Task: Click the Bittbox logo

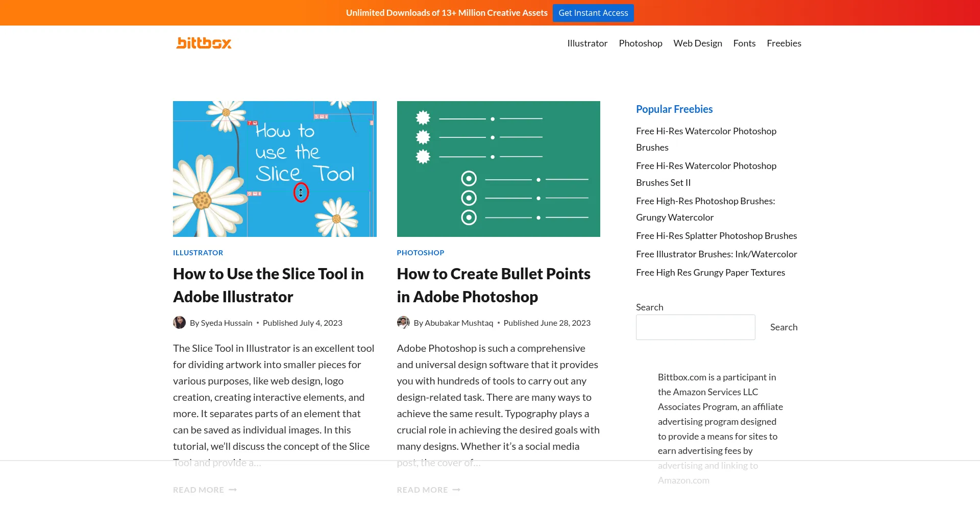Action: [204, 43]
